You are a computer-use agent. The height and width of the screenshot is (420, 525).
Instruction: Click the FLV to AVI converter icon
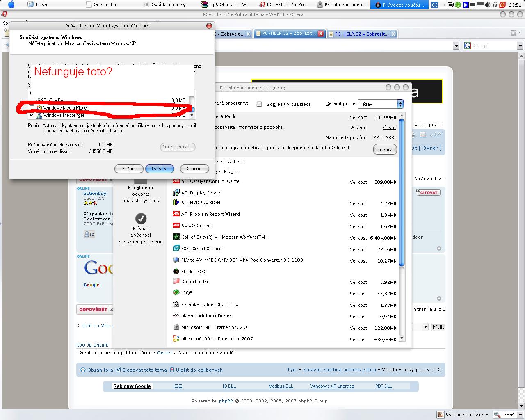(176, 260)
